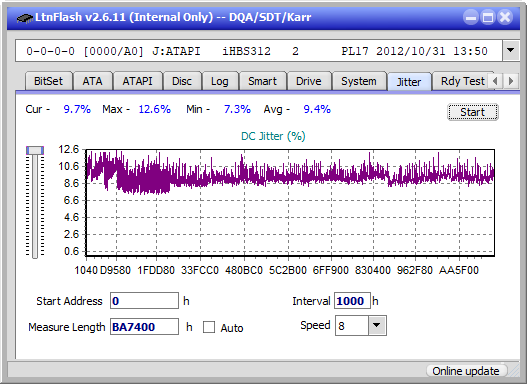Open the Drive tab
The image size is (527, 384).
point(309,81)
